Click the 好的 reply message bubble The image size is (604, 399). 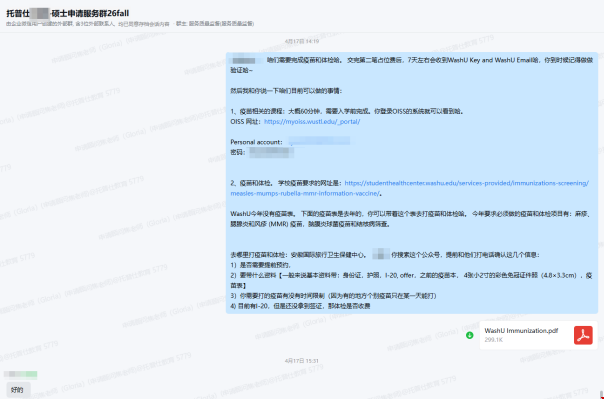(x=17, y=390)
